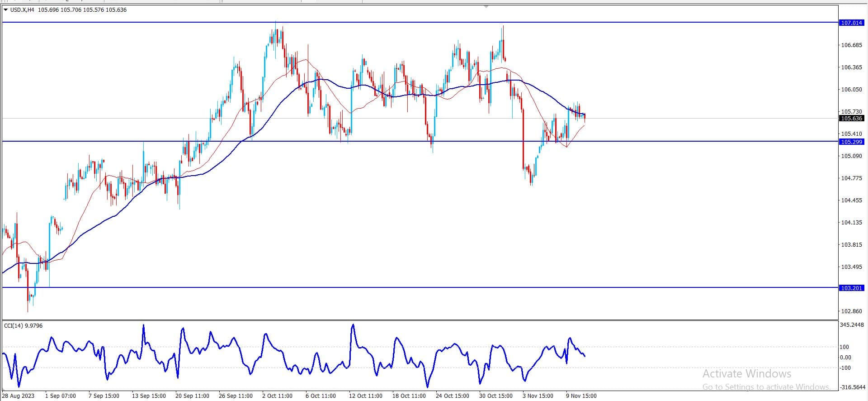Image resolution: width=868 pixels, height=401 pixels.
Task: Click the 104.775 price scale value
Action: 851,178
